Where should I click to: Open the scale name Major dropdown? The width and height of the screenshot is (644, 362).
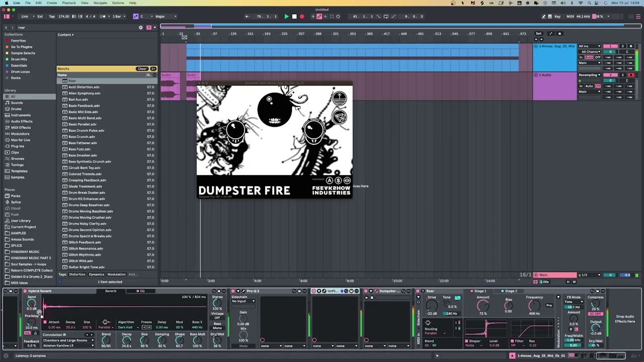coord(166,17)
